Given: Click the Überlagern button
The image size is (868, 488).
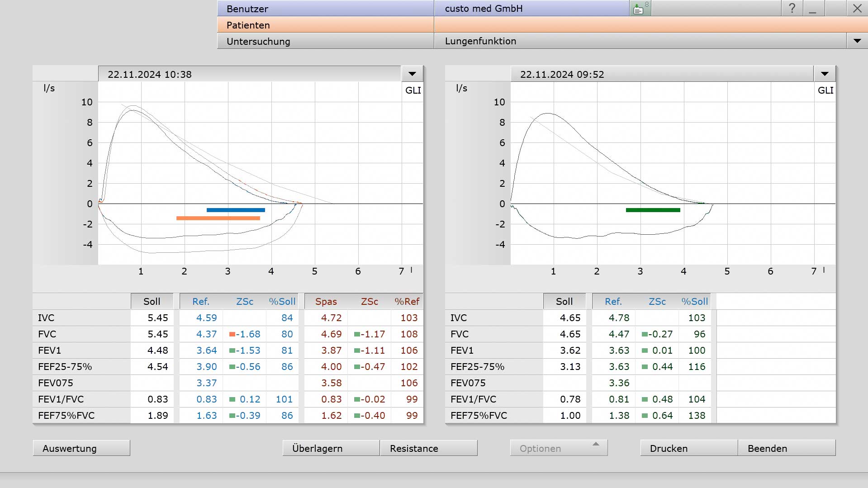Looking at the screenshot, I should pyautogui.click(x=331, y=448).
